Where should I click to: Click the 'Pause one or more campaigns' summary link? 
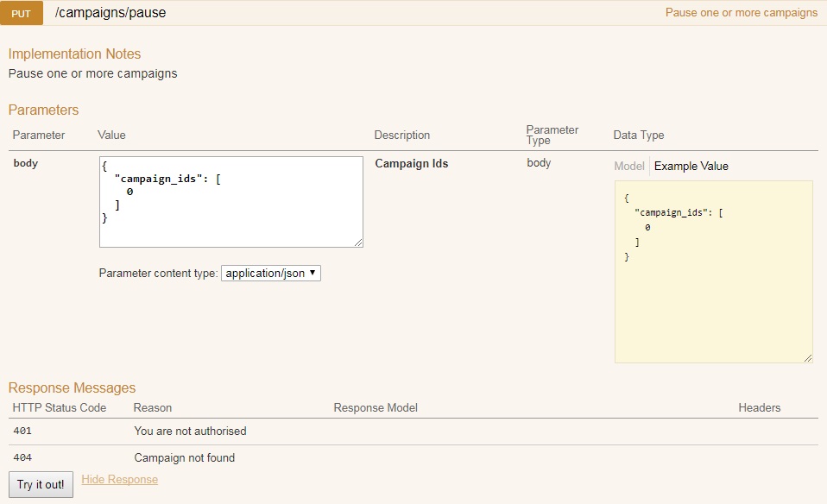coord(741,13)
